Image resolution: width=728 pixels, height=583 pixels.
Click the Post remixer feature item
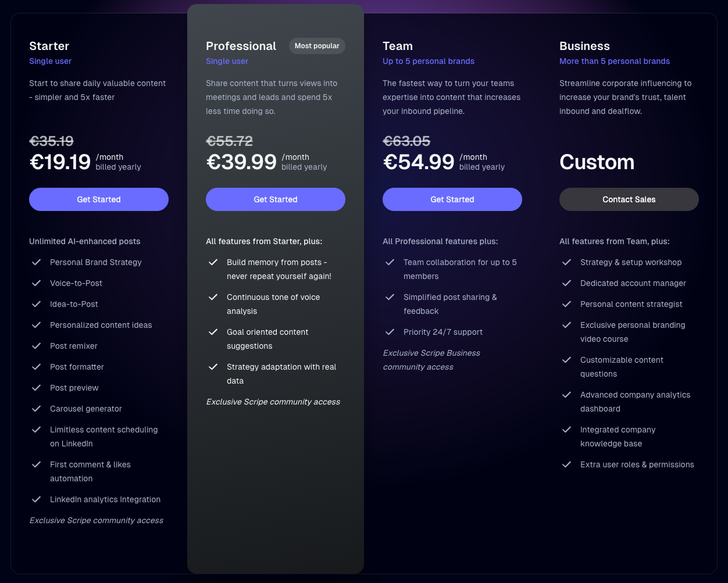[x=74, y=346]
